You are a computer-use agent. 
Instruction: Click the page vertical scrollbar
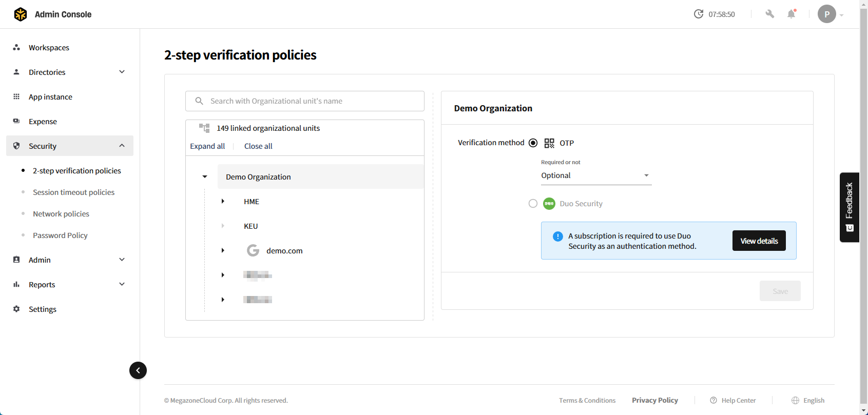point(864,207)
